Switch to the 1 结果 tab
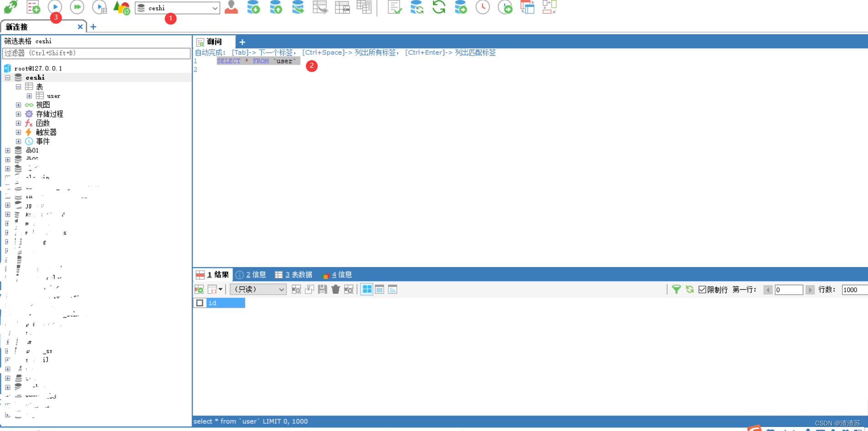The image size is (868, 431). click(x=213, y=275)
